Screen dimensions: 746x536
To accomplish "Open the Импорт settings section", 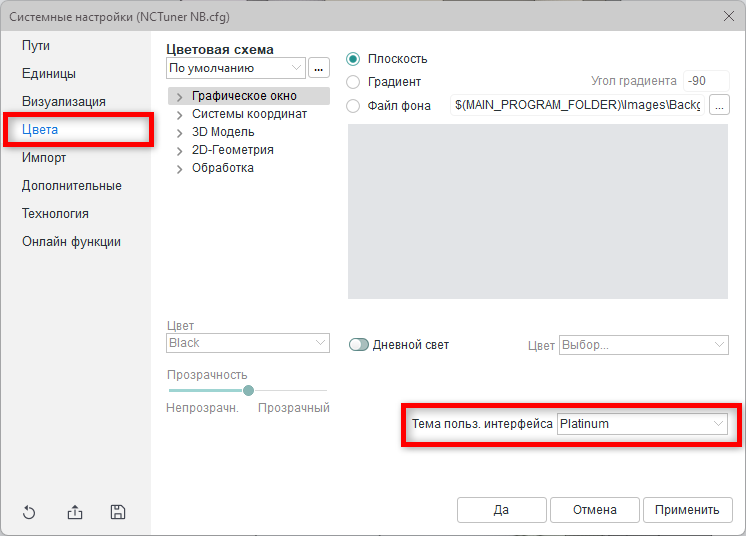I will click(45, 158).
